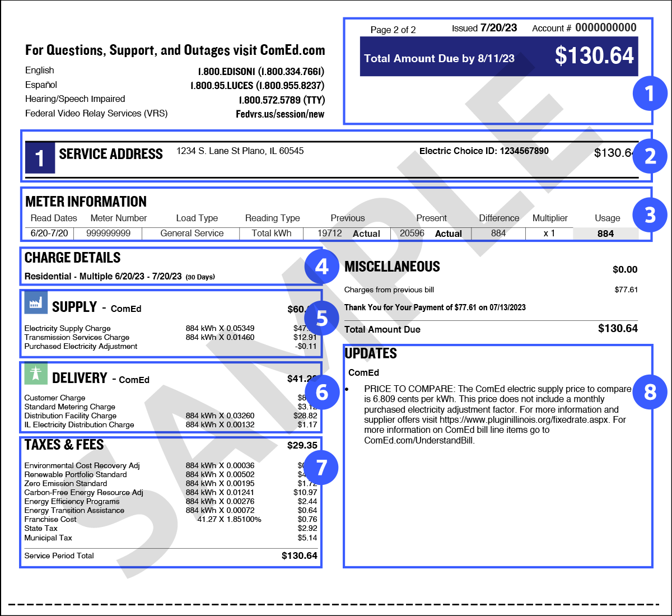Viewport: 672px width, 616px height.
Task: Click the Español 1.800.95.LUCES phone number
Action: (257, 86)
